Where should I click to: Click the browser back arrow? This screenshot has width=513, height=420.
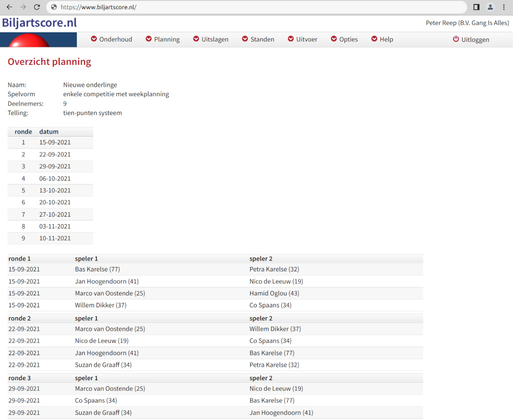[x=9, y=7]
